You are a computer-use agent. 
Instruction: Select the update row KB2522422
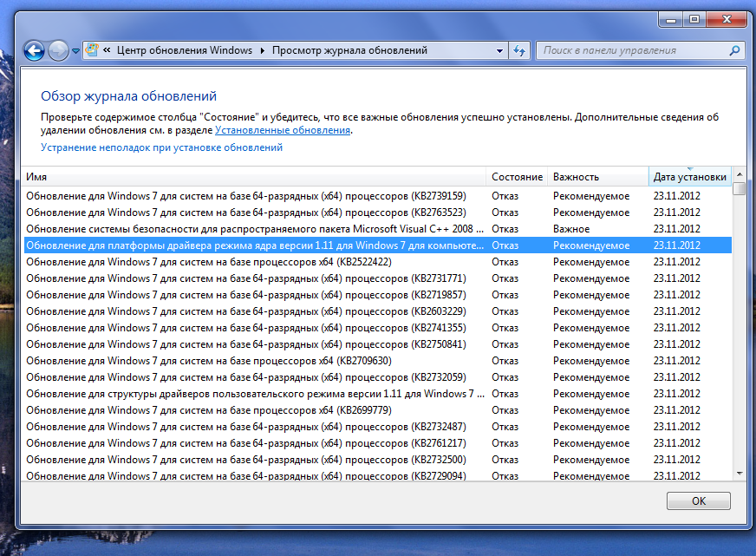[377, 262]
